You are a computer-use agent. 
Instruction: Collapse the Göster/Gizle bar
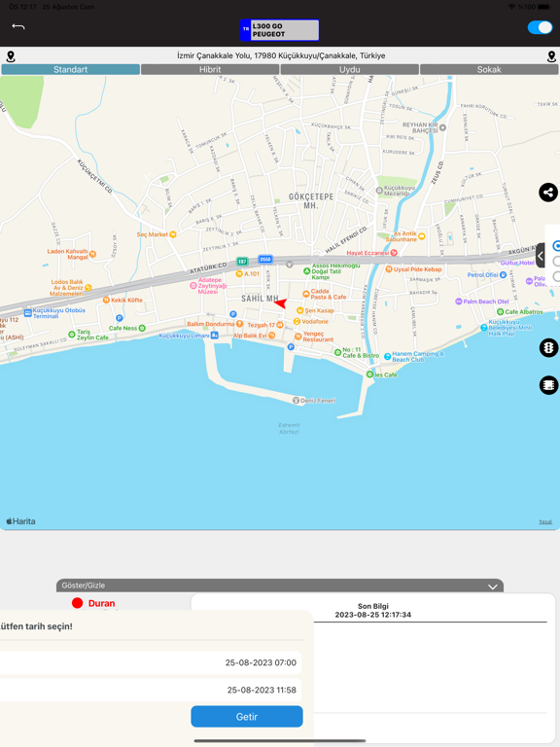point(280,586)
